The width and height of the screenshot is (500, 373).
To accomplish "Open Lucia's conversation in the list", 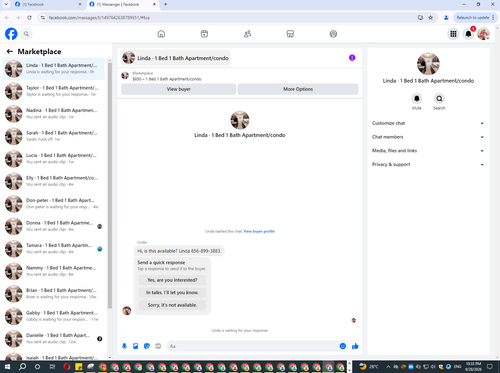I will pos(53,159).
